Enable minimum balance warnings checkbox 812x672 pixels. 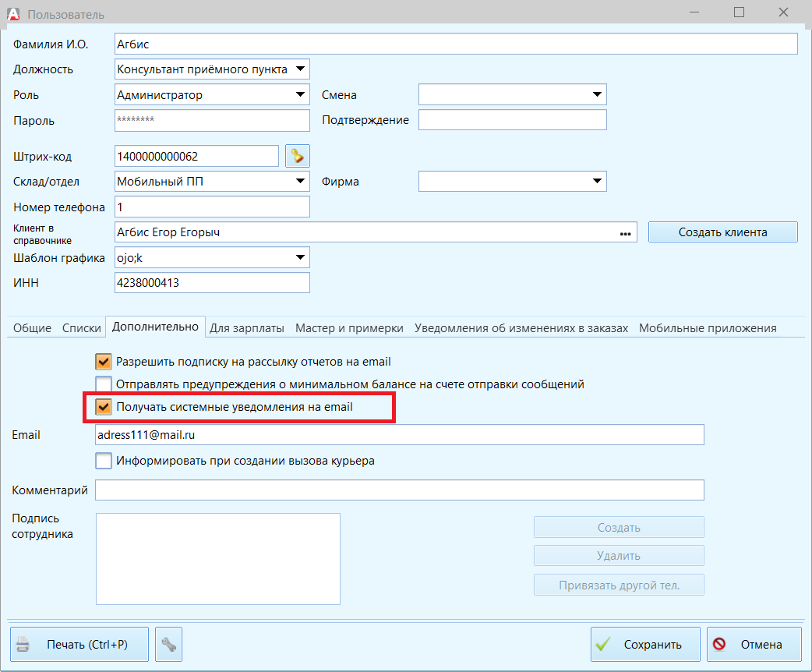coord(104,384)
